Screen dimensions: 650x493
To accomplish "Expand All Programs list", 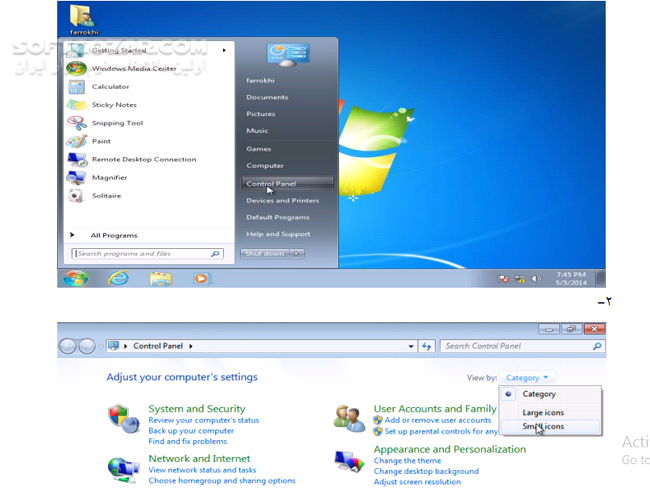I will [114, 235].
